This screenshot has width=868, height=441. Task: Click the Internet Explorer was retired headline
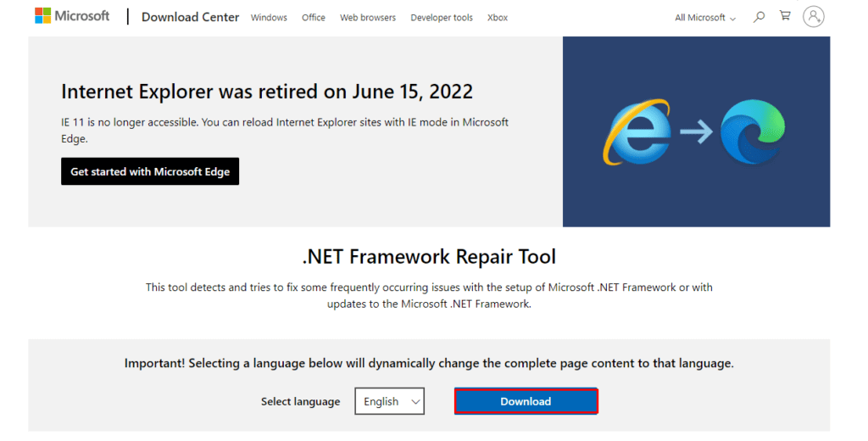pos(267,92)
